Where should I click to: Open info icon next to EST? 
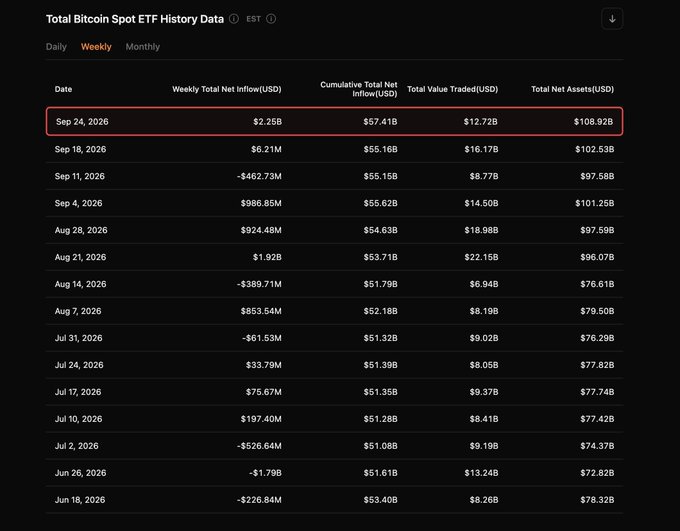point(271,19)
